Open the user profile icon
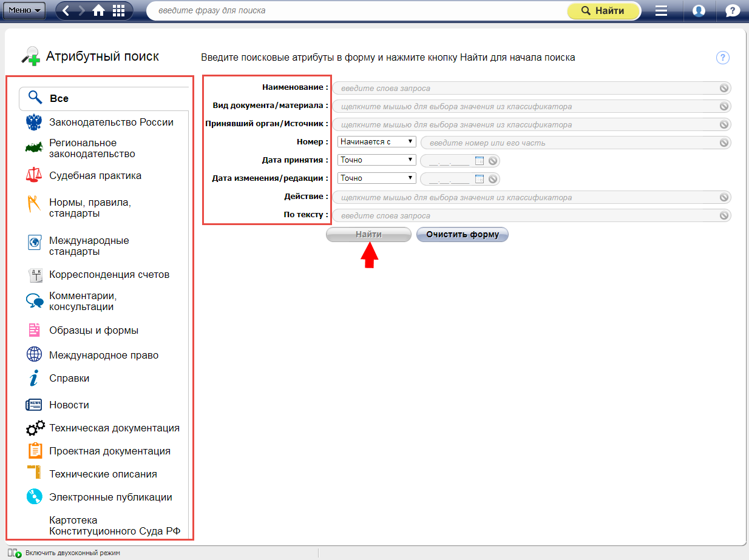 [699, 10]
